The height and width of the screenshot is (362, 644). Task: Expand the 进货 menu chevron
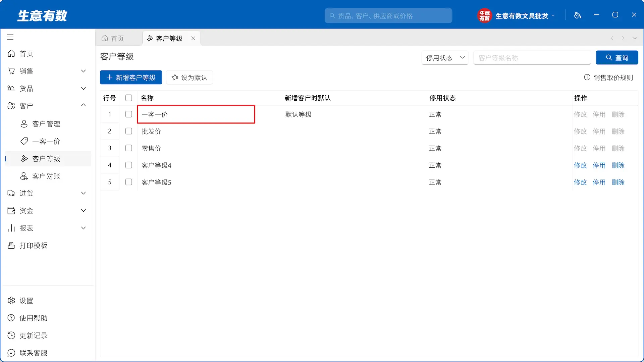(84, 193)
